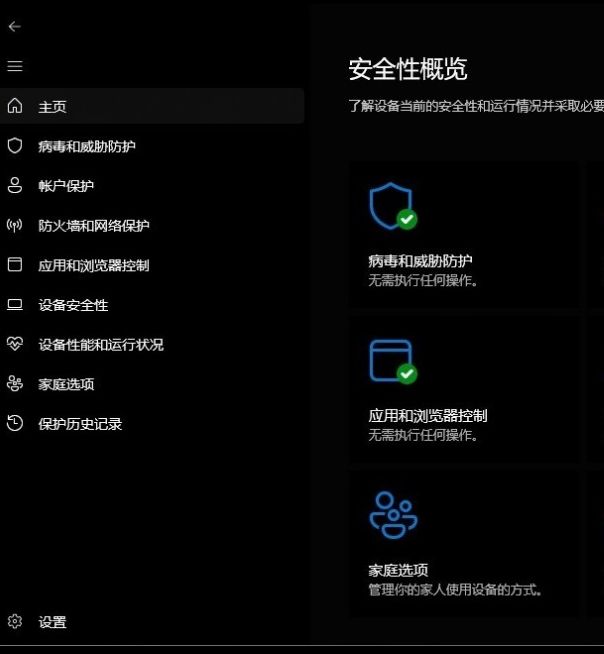Click the heart-pulse icon for 设备性能和运行状况
Image resolution: width=604 pixels, height=654 pixels.
15,344
